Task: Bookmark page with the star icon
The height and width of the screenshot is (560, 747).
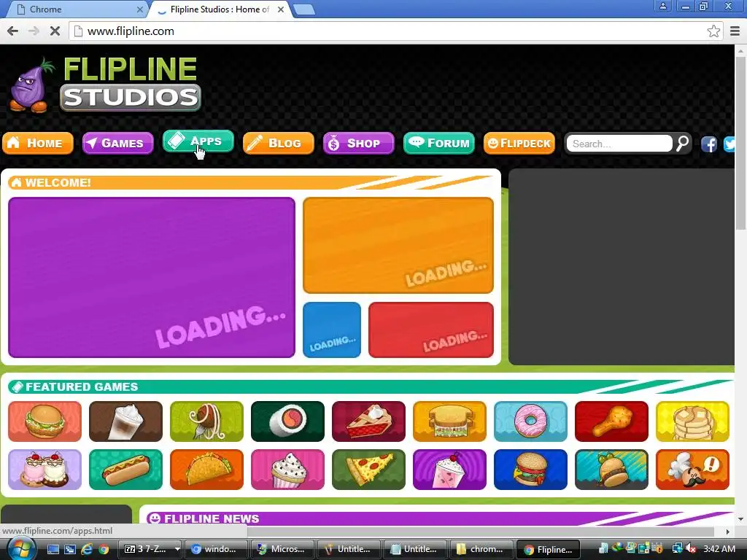Action: point(713,31)
